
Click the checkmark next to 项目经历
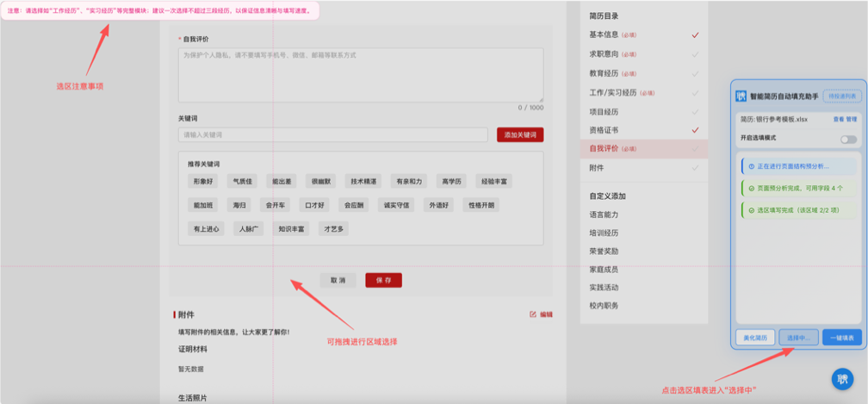695,111
